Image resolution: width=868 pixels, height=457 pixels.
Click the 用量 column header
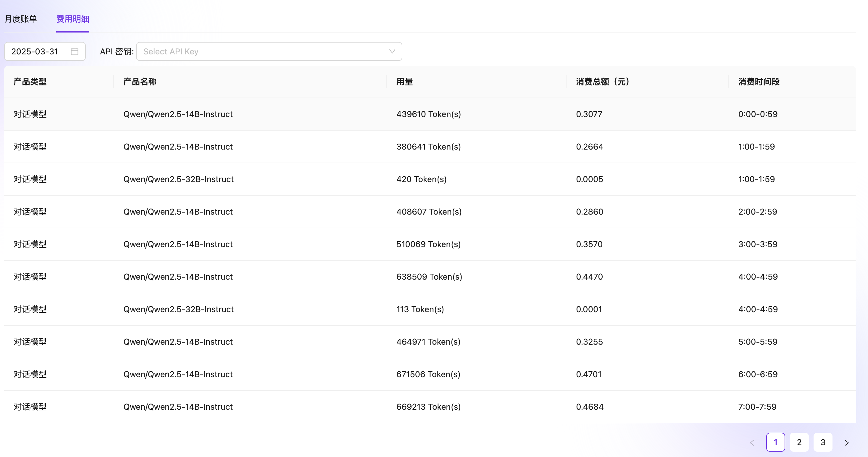404,82
